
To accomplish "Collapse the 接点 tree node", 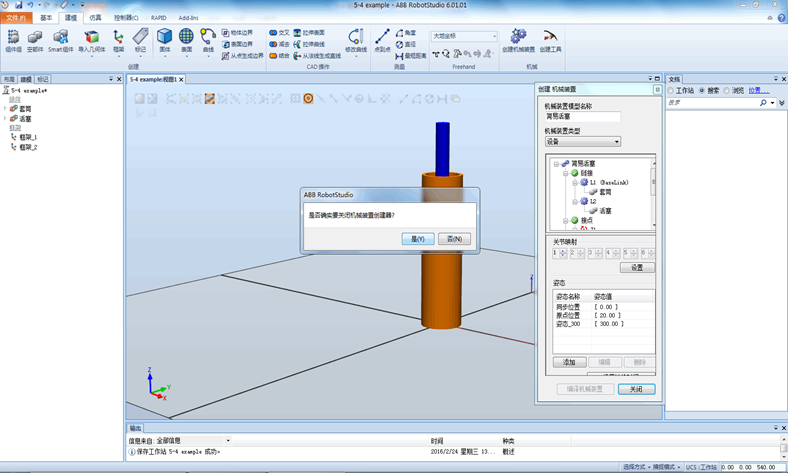I will (x=565, y=220).
